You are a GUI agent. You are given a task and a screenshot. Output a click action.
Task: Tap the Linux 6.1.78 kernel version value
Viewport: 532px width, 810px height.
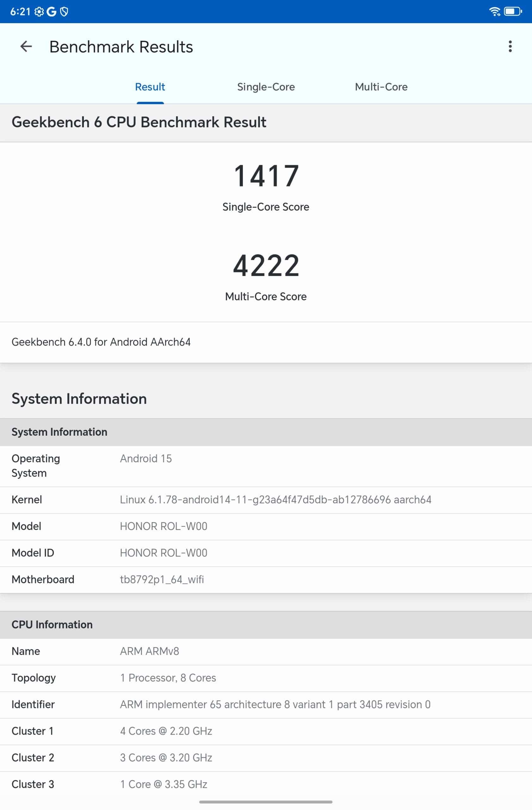click(x=275, y=500)
